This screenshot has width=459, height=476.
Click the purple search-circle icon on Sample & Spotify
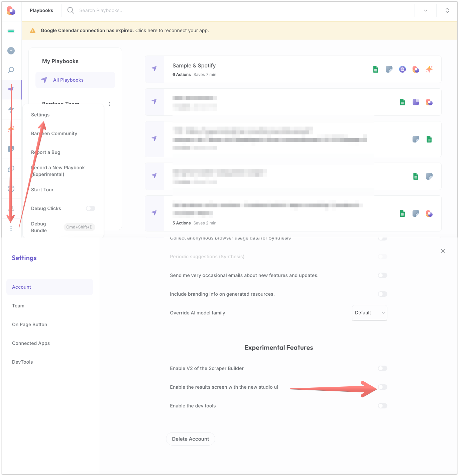point(403,69)
